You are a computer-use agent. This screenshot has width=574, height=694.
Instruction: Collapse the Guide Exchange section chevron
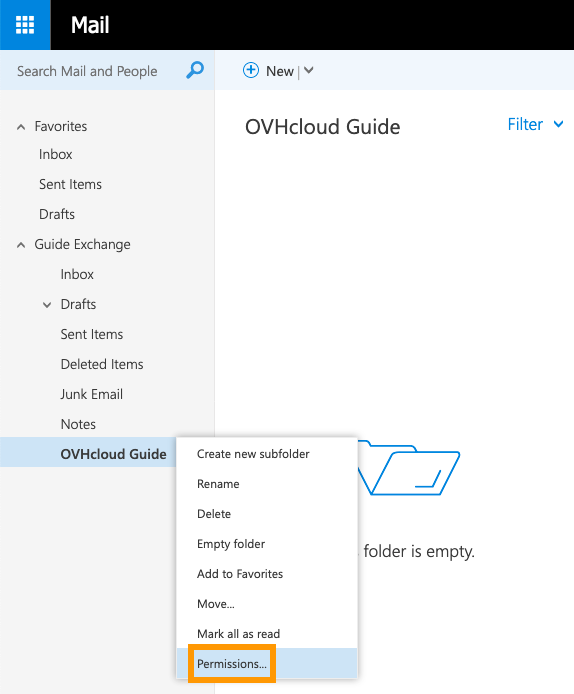(x=21, y=245)
